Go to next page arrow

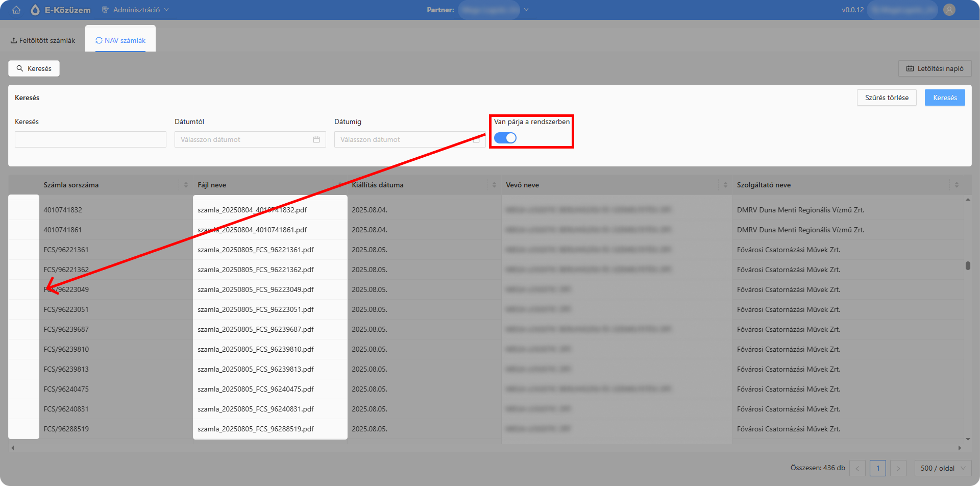(x=898, y=468)
